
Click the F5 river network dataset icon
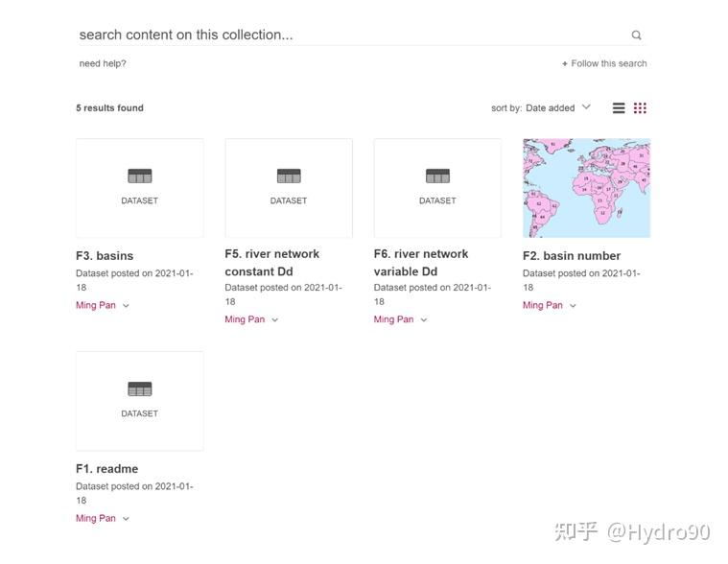[289, 176]
